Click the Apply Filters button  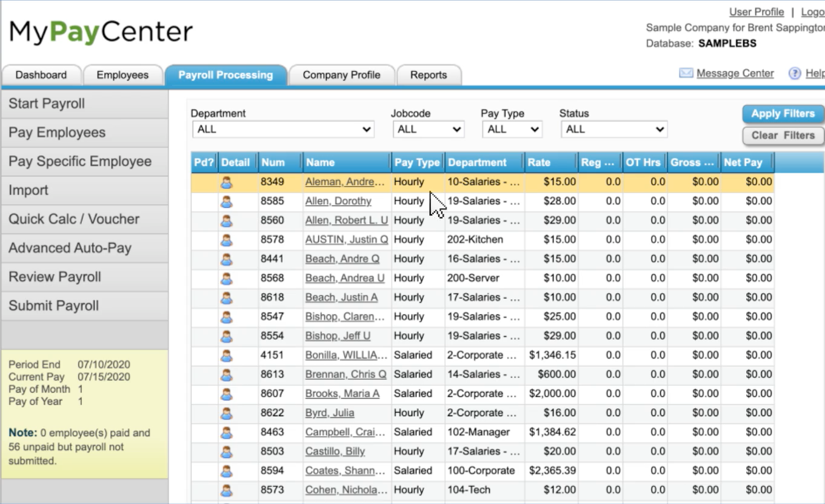point(783,114)
